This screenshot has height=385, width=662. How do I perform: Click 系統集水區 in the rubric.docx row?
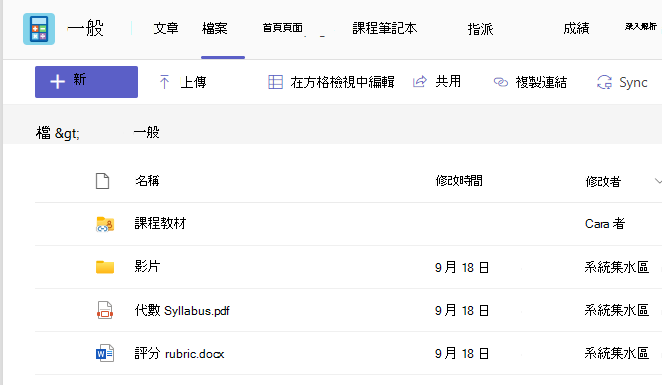pos(616,353)
